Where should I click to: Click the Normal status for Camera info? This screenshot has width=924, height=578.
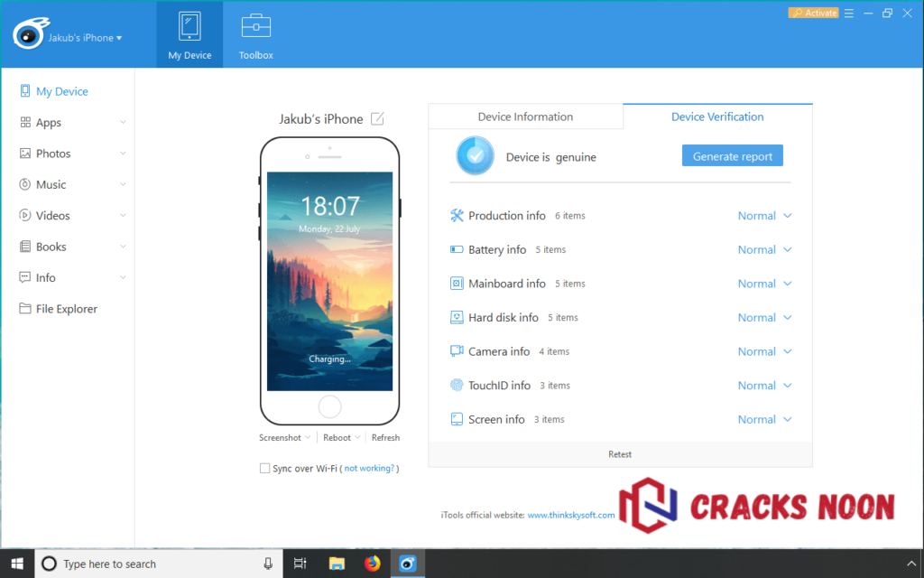point(757,351)
